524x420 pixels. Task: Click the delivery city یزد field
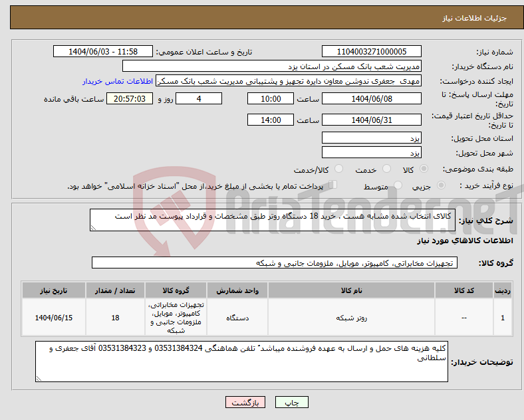[x=372, y=152]
